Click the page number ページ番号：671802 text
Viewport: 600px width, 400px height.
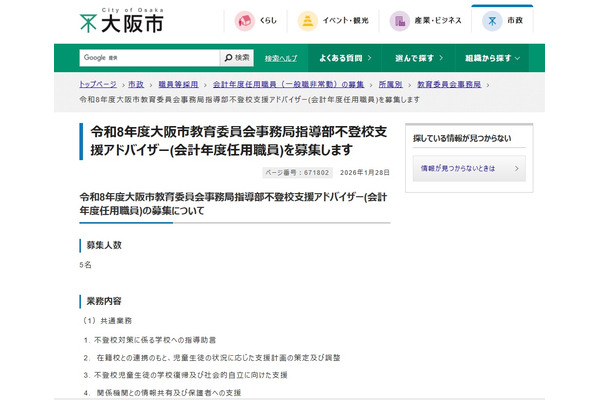coord(297,173)
